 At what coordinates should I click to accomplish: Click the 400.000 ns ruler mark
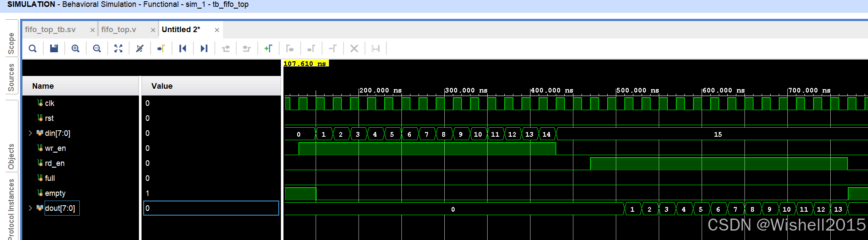(552, 90)
